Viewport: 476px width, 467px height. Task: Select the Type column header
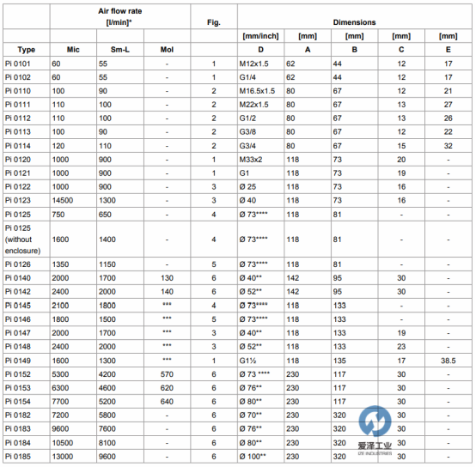pos(27,50)
